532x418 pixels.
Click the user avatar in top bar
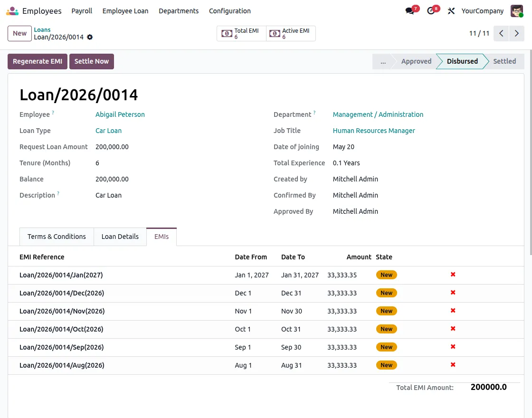pos(517,11)
